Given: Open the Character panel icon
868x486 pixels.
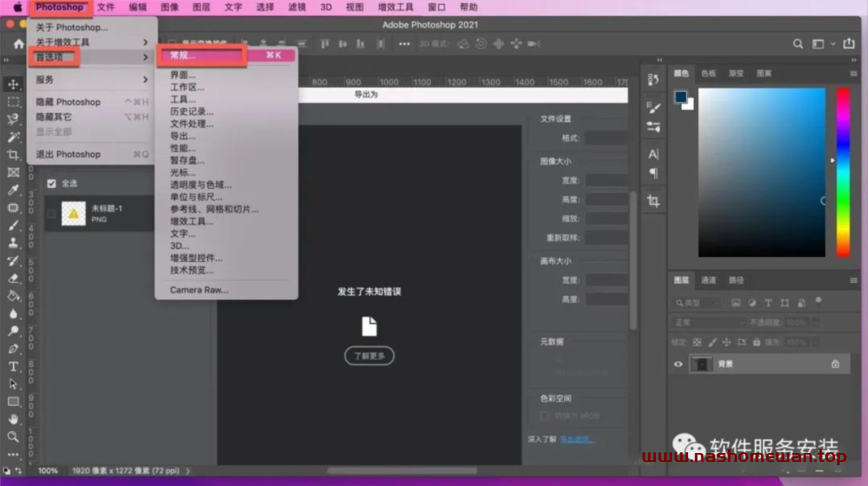Looking at the screenshot, I should click(653, 154).
